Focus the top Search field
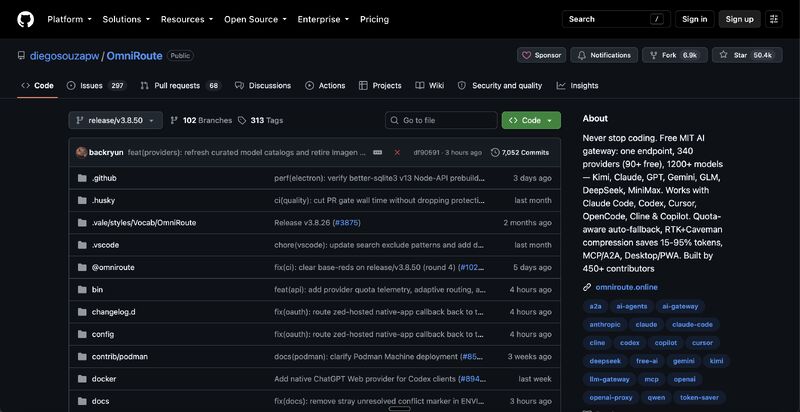Image resolution: width=800 pixels, height=412 pixels. 616,19
